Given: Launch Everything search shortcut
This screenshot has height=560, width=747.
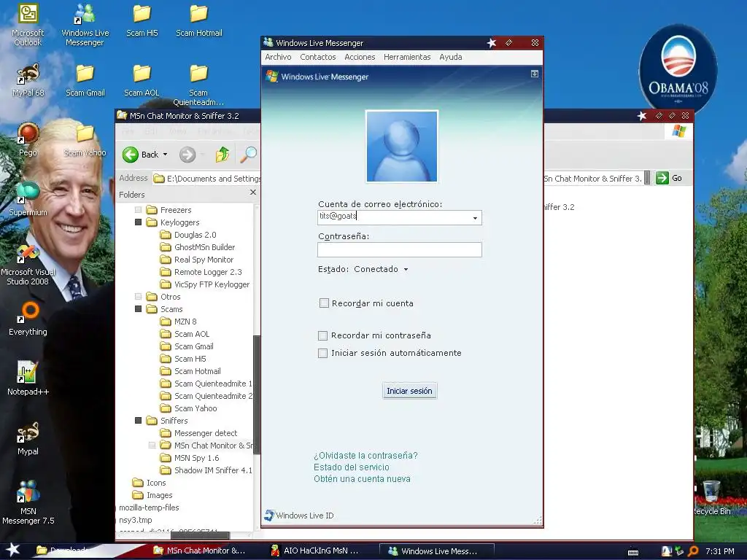Looking at the screenshot, I should pyautogui.click(x=28, y=319).
